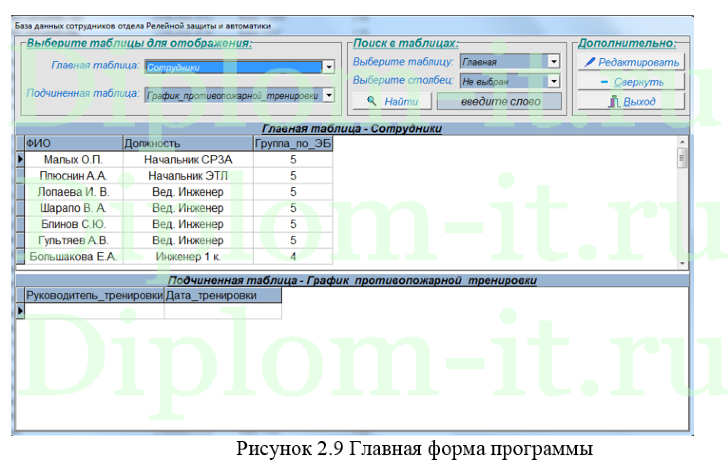Open the Главная таблица dropdown
The height and width of the screenshot is (460, 728).
(x=328, y=68)
